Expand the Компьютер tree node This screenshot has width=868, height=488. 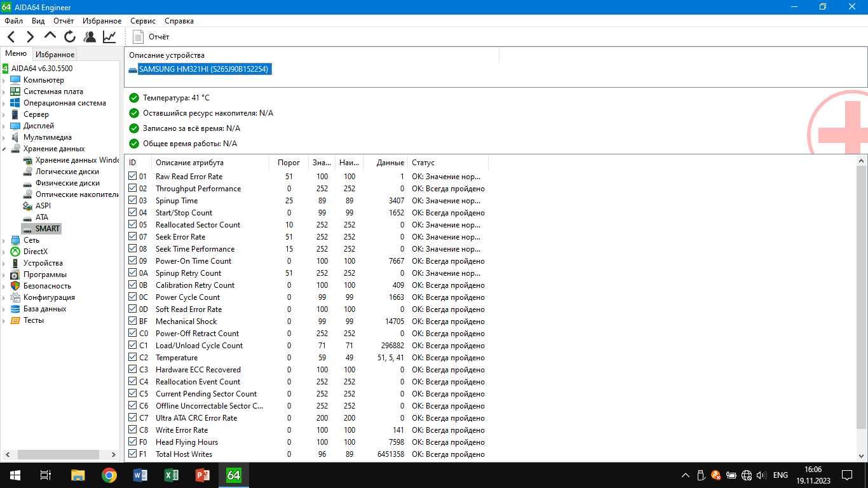(4, 80)
